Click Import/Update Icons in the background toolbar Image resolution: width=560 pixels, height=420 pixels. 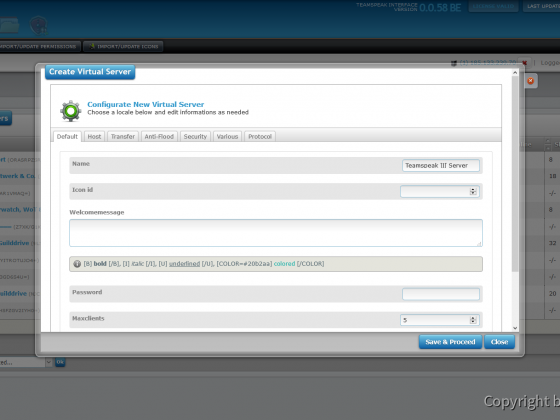123,46
